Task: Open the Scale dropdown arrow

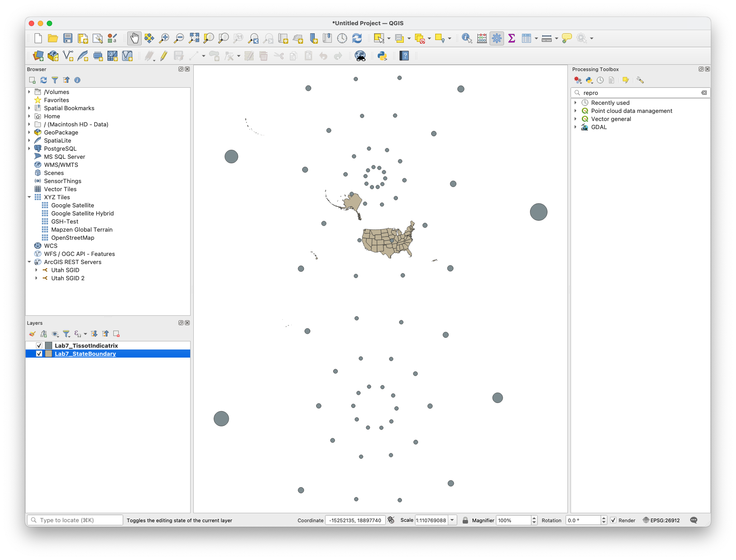Action: coord(452,520)
